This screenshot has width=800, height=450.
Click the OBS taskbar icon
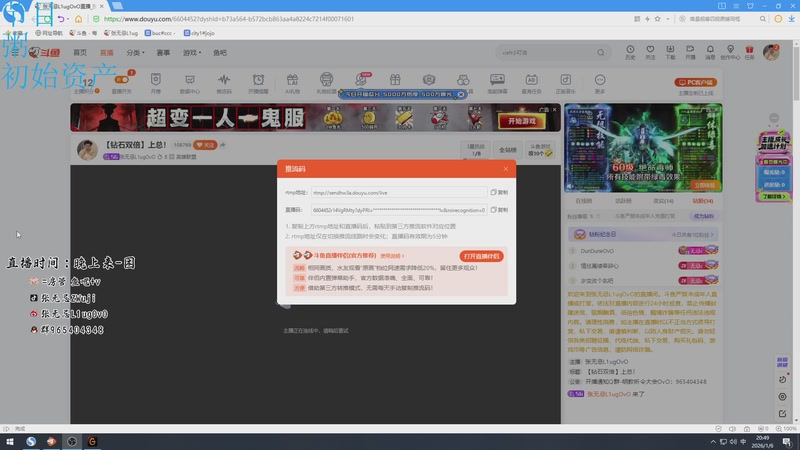(x=72, y=442)
